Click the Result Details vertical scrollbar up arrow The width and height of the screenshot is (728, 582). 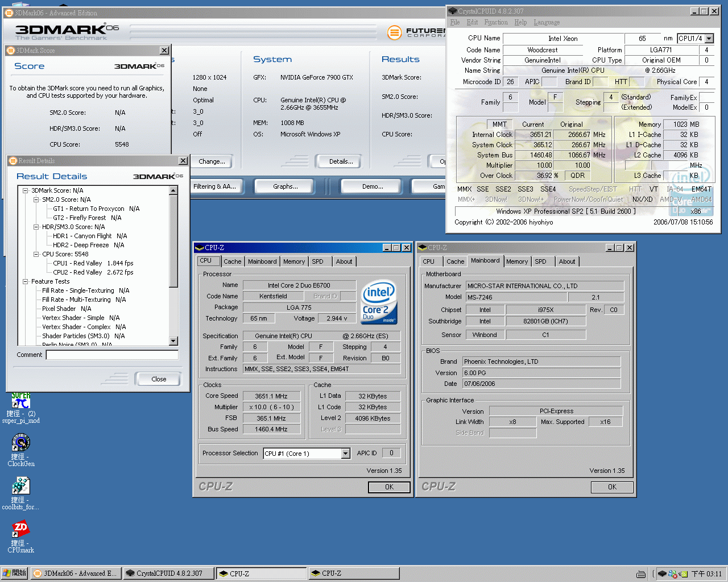pyautogui.click(x=173, y=191)
